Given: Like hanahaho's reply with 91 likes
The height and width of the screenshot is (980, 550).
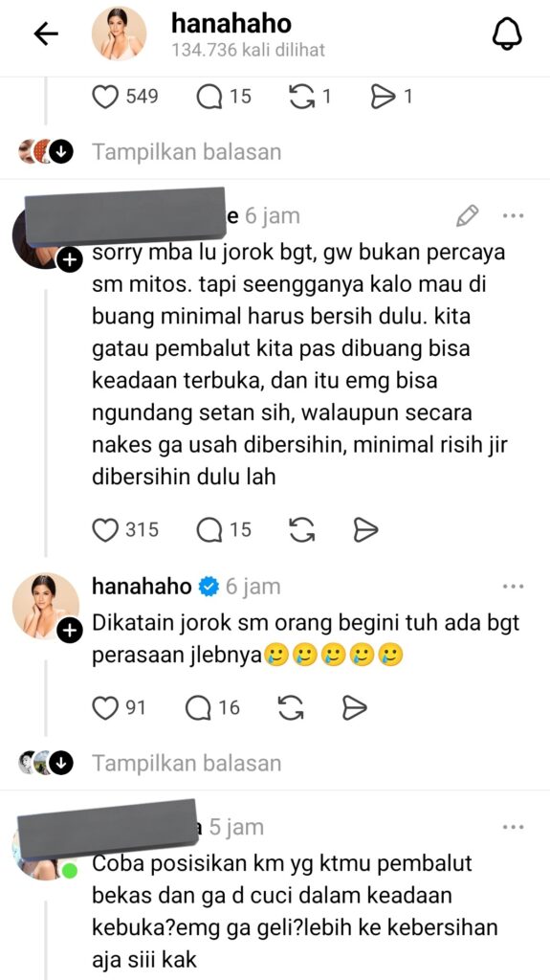Looking at the screenshot, I should pos(105,707).
